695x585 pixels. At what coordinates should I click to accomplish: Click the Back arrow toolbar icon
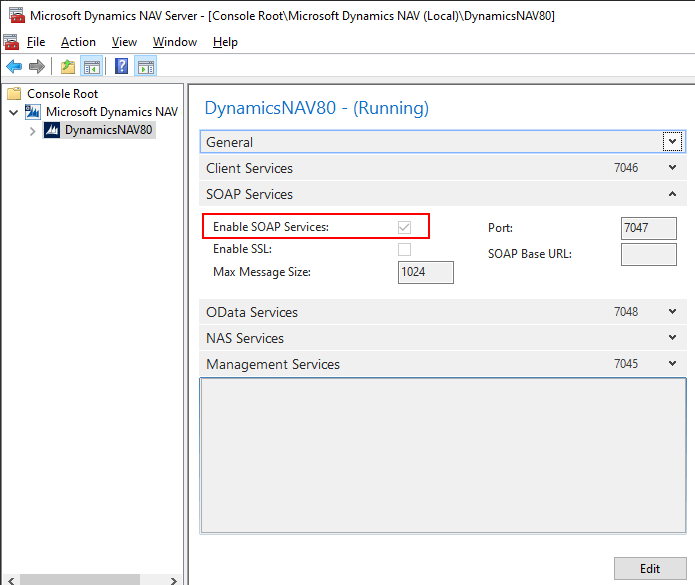point(14,67)
